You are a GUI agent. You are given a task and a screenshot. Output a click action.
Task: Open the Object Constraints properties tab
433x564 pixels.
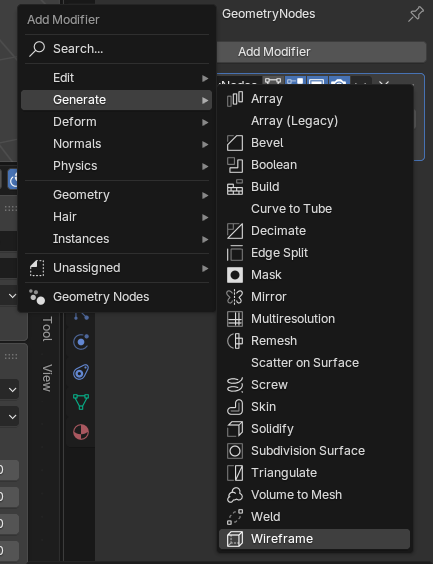coord(81,372)
